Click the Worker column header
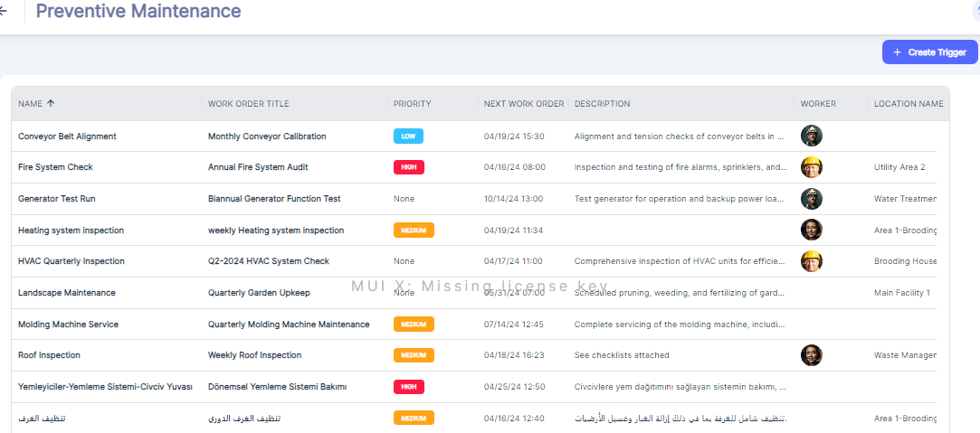980x433 pixels. [818, 104]
